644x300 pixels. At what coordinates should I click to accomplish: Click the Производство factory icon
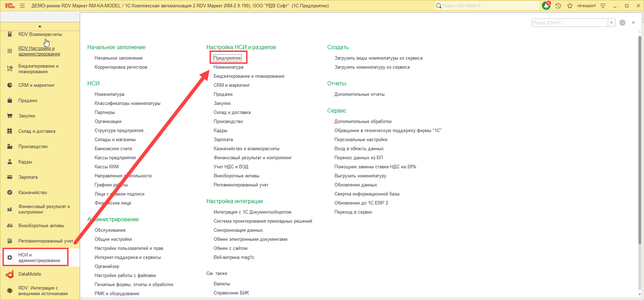[10, 146]
